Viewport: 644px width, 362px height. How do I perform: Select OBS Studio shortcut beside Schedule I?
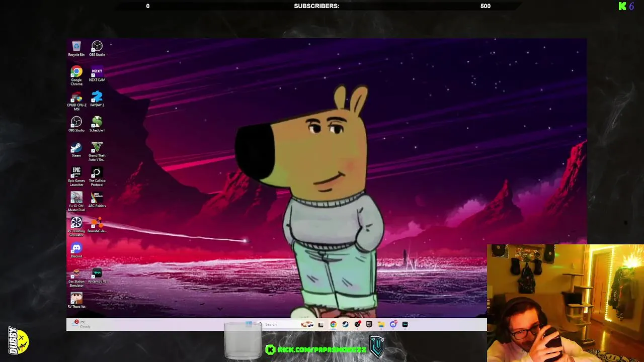[76, 124]
